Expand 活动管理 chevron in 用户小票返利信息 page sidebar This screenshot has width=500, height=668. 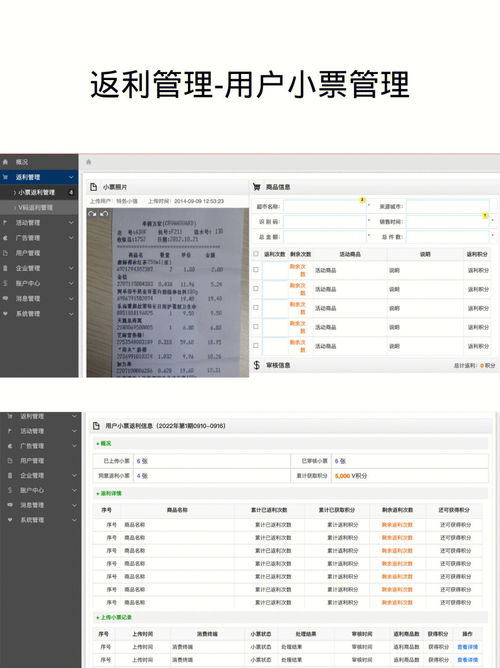[x=74, y=431]
